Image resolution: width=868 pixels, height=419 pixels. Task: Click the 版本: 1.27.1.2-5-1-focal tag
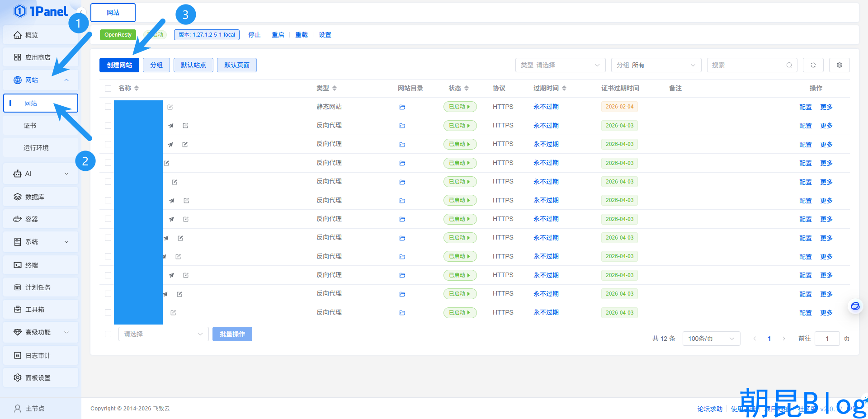[x=207, y=35]
